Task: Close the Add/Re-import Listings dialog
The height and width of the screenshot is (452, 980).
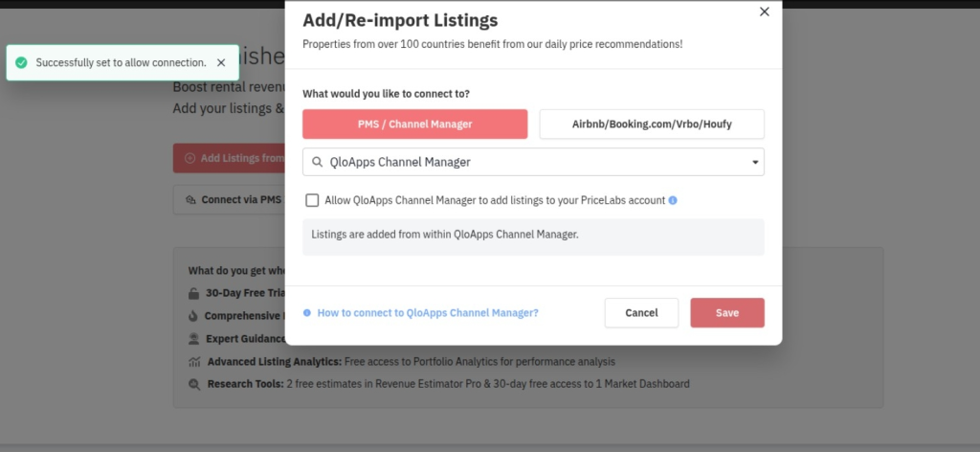Action: [764, 11]
